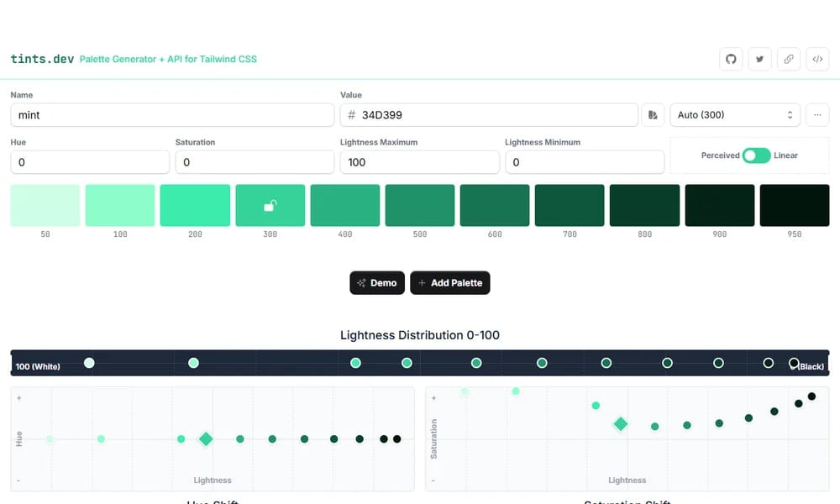
Task: Click the Add Palette button
Action: click(x=450, y=283)
